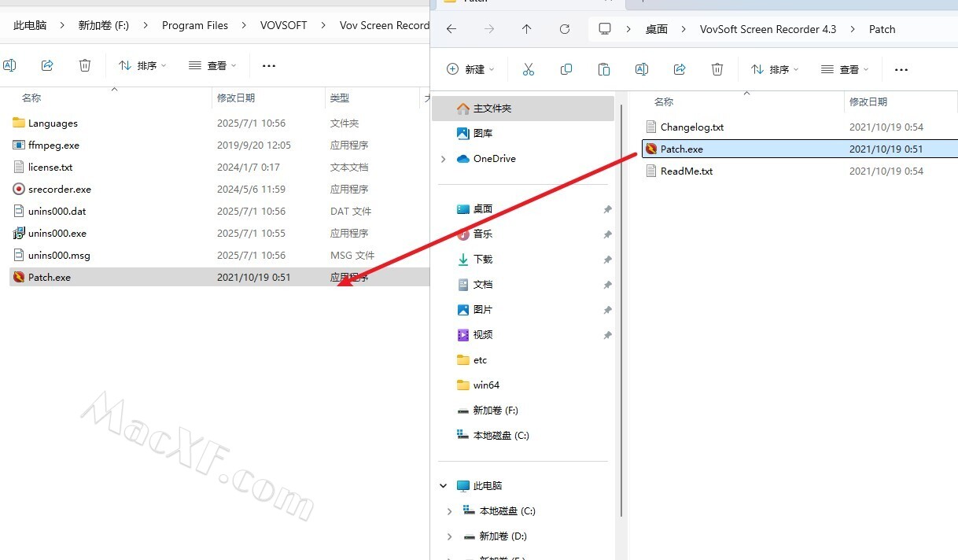Click the monitor icon in address bar

click(x=605, y=29)
